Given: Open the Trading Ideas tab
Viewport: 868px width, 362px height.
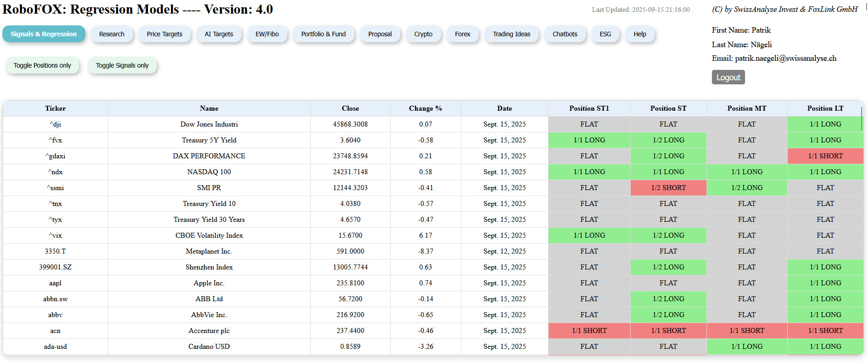Looking at the screenshot, I should (511, 34).
